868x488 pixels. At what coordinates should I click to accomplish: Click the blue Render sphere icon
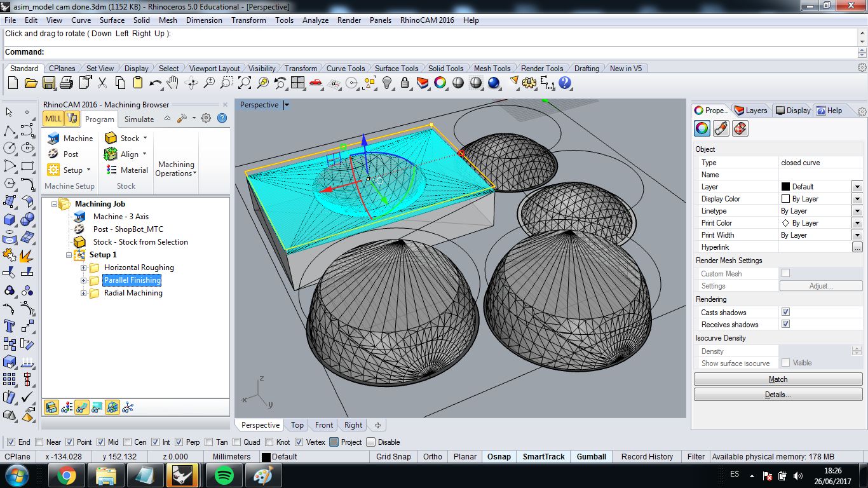click(494, 83)
